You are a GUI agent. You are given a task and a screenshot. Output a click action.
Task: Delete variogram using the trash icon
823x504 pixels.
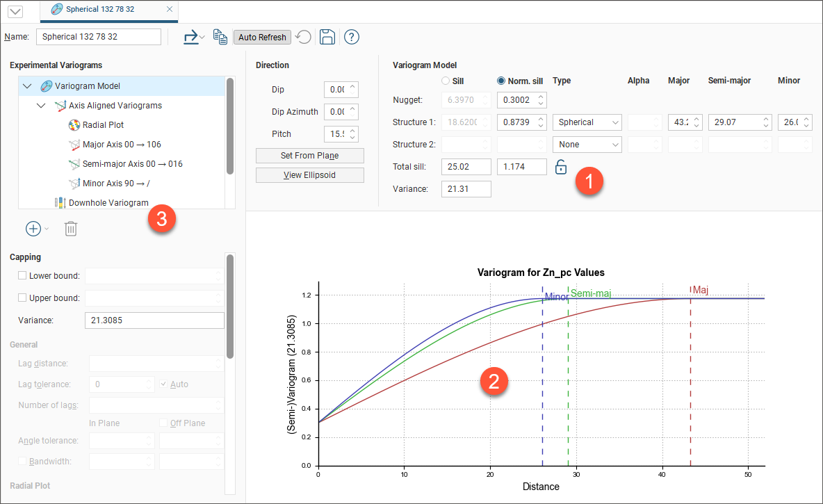click(x=71, y=228)
